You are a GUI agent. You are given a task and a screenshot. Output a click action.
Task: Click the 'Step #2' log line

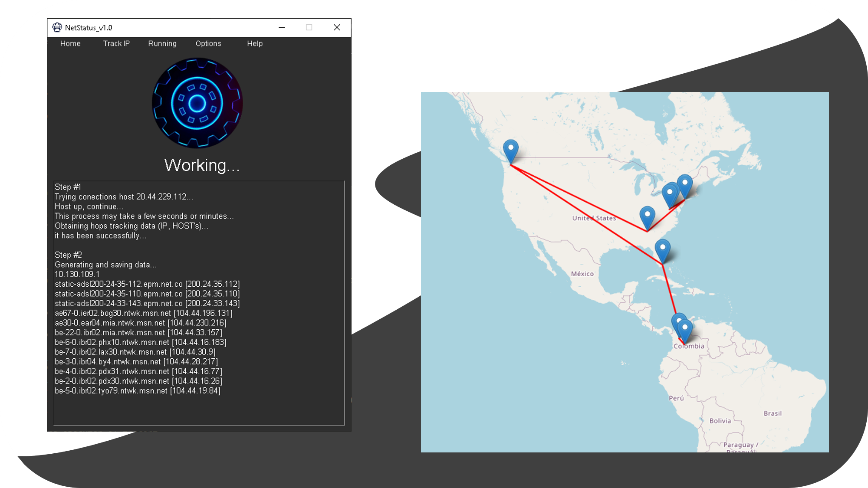68,255
